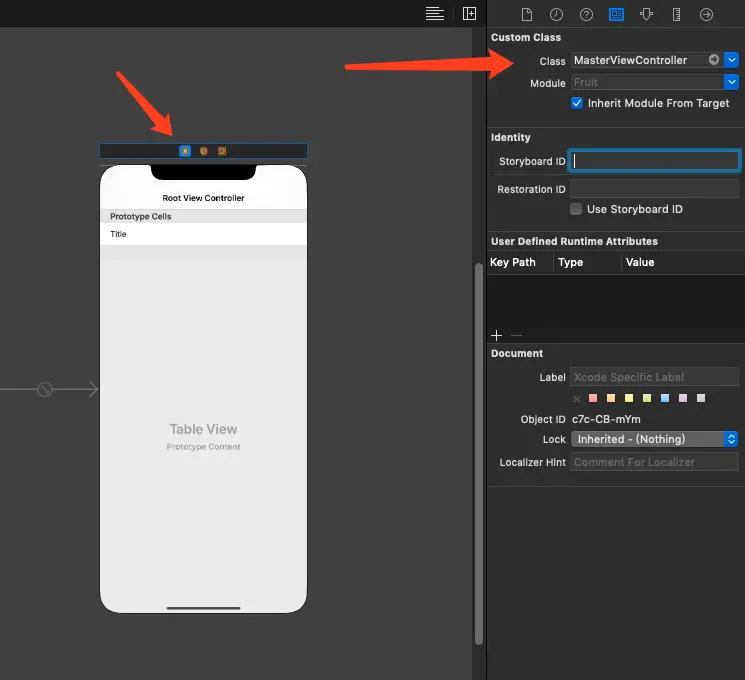Click the jump-to-class arrow beside MasterViewController
Image resolution: width=745 pixels, height=680 pixels.
point(714,59)
